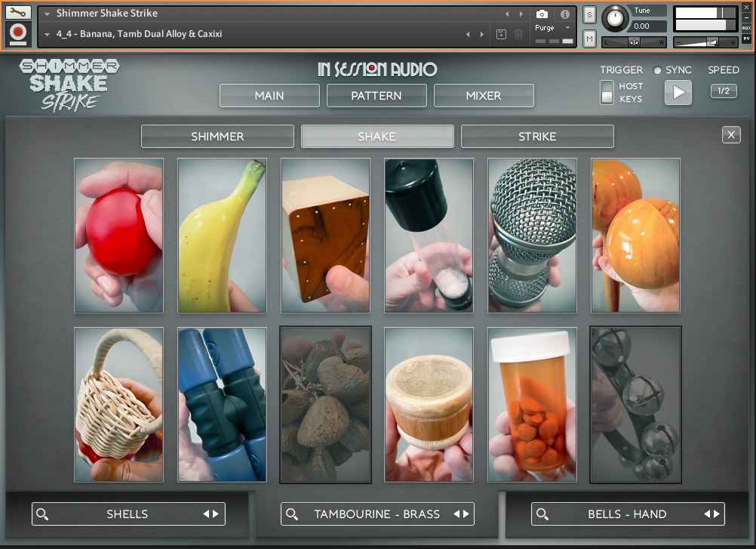Choose the wicker caxixi basket thumbnail

118,405
